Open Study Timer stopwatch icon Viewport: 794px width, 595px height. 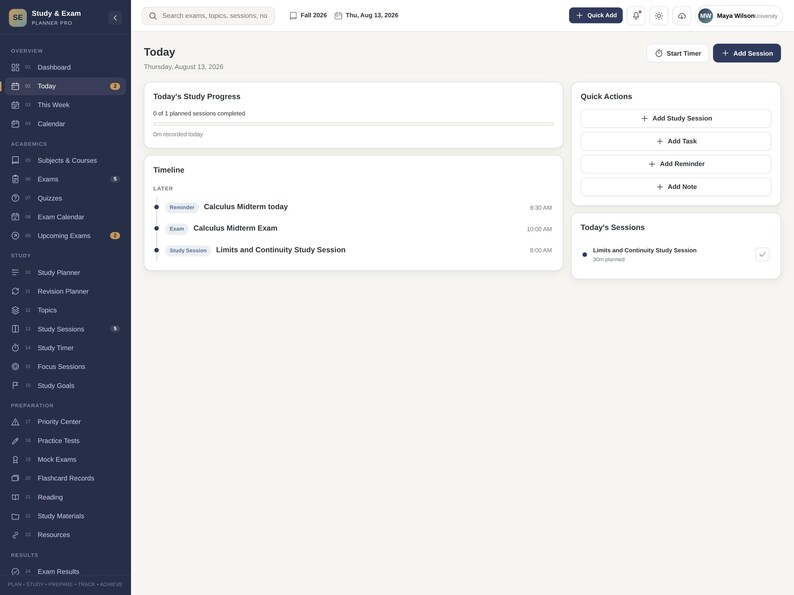click(15, 348)
